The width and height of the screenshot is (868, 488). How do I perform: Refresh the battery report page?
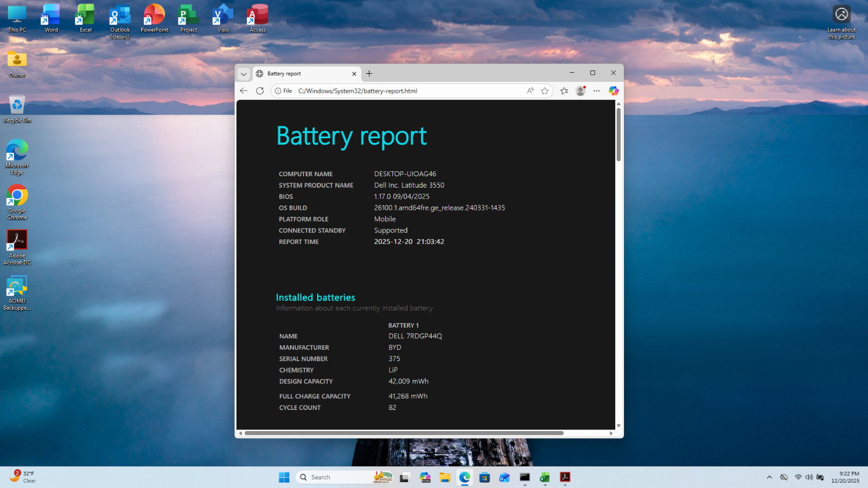pyautogui.click(x=260, y=91)
